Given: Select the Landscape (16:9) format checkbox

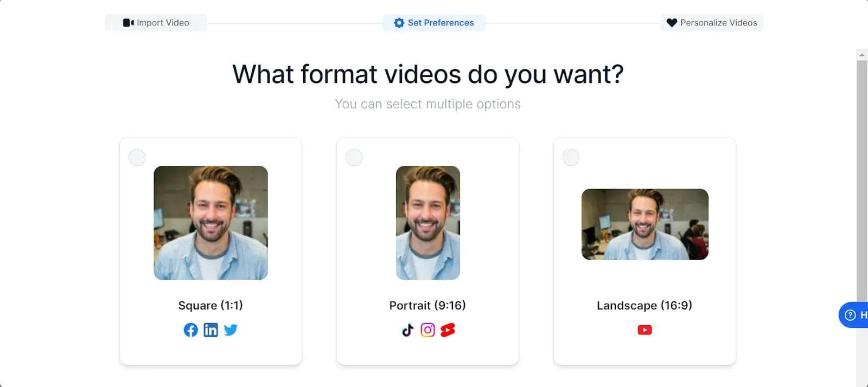Looking at the screenshot, I should pyautogui.click(x=571, y=157).
